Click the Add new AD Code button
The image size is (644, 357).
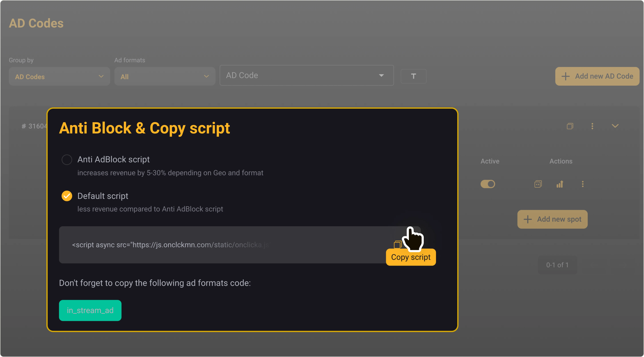(x=597, y=76)
